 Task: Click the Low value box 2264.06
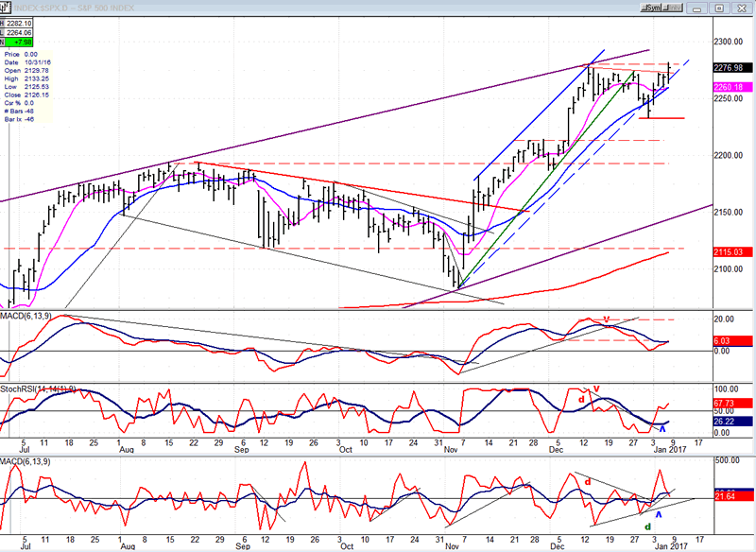(21, 32)
